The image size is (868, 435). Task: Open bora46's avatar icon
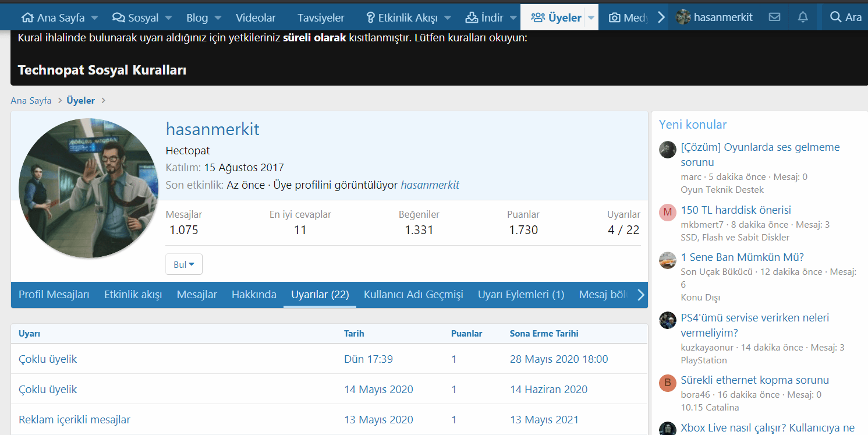[668, 383]
